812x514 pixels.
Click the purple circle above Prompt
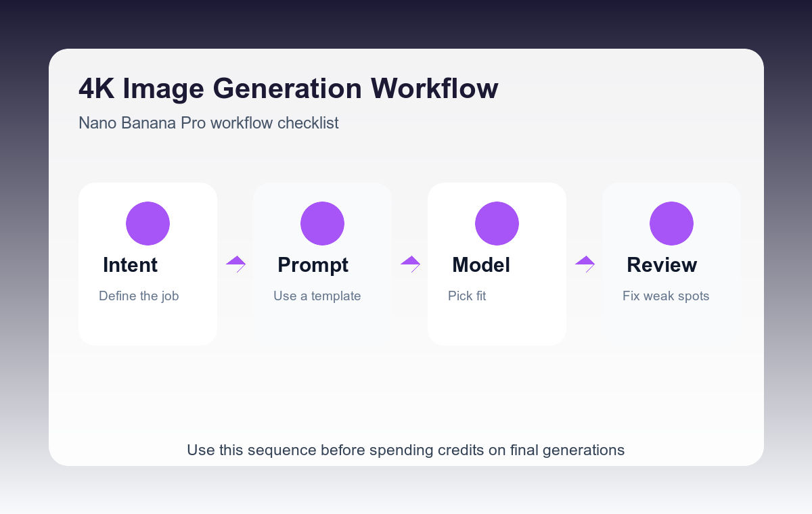[322, 223]
